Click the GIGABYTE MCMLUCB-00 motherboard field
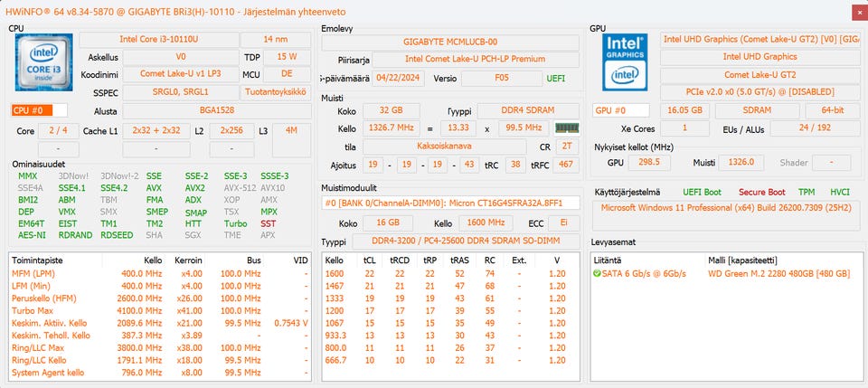 (x=450, y=43)
